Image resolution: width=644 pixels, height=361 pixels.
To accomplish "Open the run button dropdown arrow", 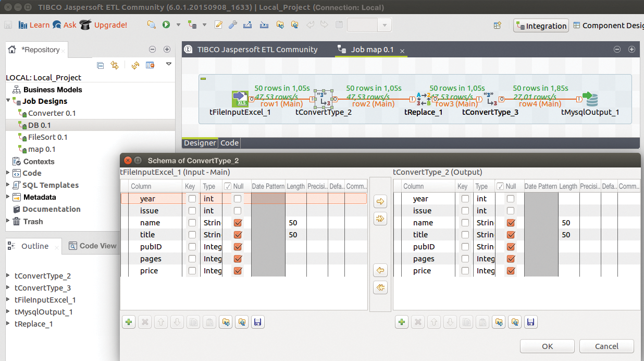I will point(179,25).
